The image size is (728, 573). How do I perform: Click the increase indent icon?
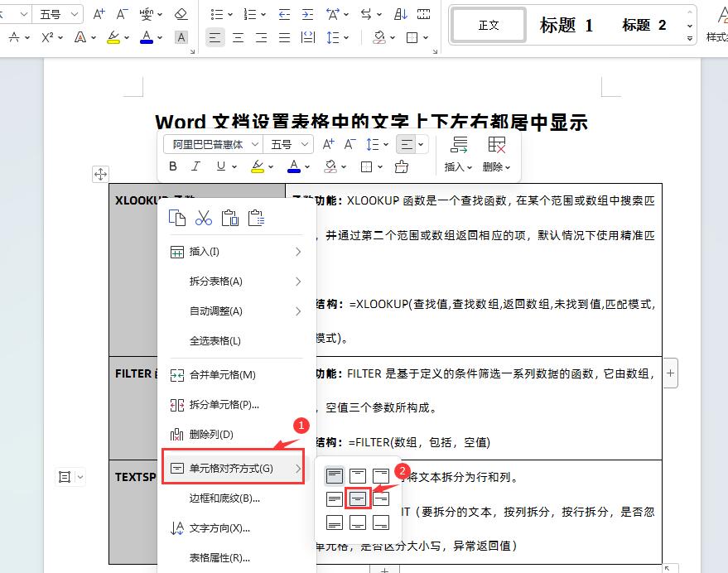click(x=307, y=14)
